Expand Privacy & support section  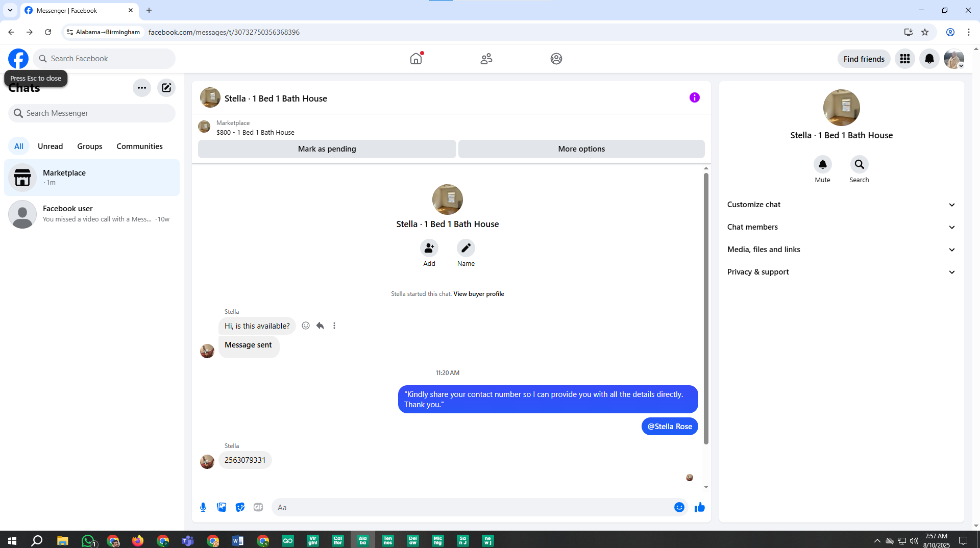(x=841, y=272)
